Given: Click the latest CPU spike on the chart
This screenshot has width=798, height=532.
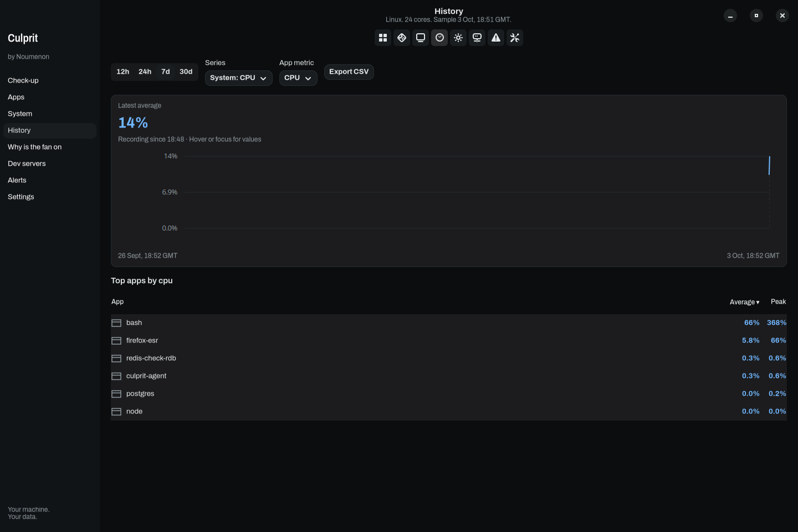Looking at the screenshot, I should [769, 165].
